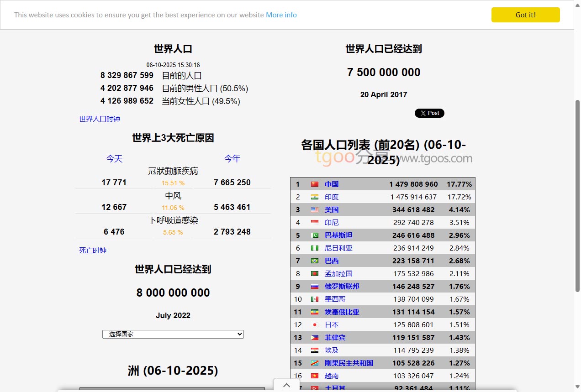
Task: Click the Russia flag icon
Action: [314, 287]
